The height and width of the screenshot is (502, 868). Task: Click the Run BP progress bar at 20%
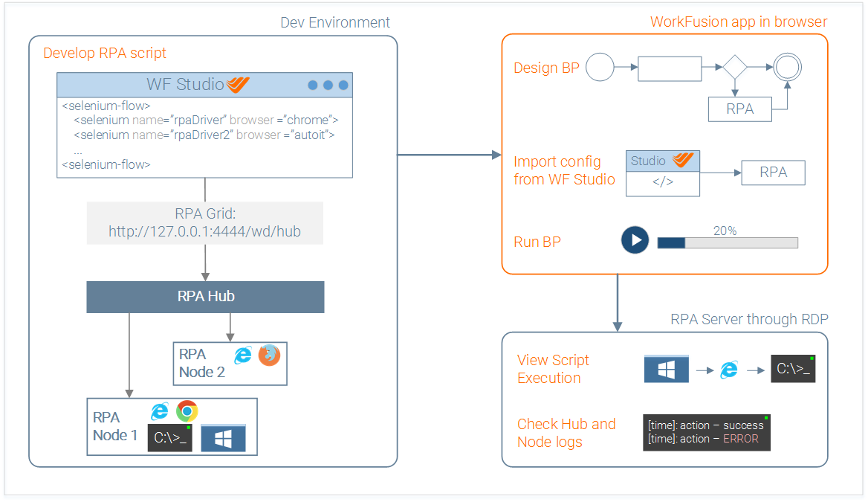click(728, 242)
